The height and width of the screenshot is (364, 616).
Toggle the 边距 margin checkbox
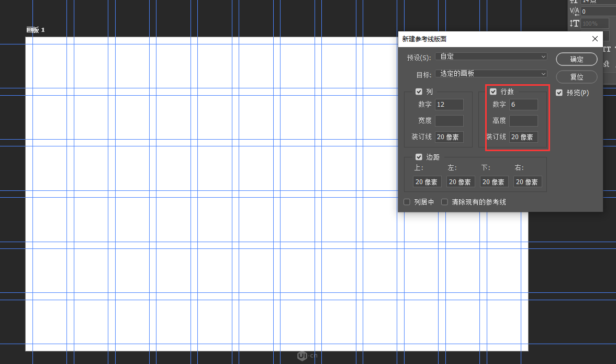coord(419,157)
